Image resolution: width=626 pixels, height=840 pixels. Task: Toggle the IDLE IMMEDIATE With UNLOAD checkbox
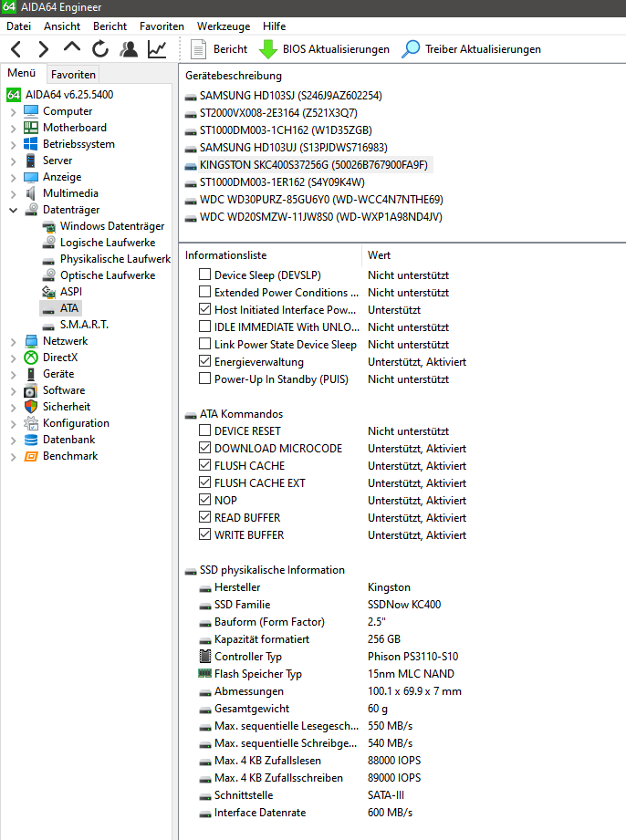point(204,327)
